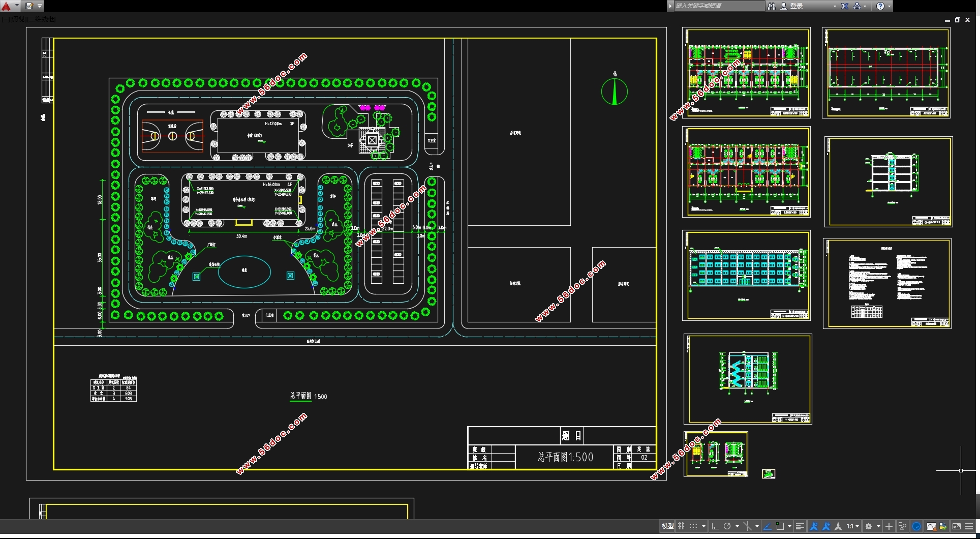This screenshot has width=980, height=539.
Task: Click the 题目 title block heading
Action: tap(572, 436)
